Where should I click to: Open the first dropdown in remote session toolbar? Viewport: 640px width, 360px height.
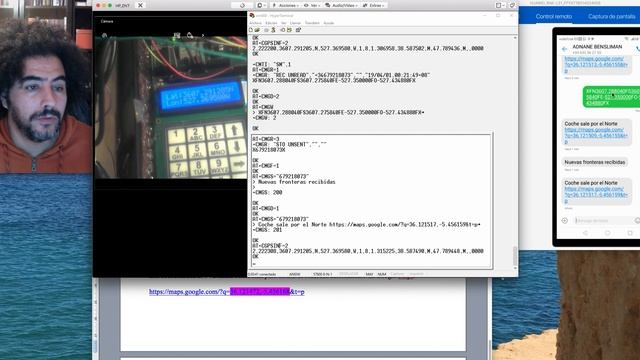[261, 5]
